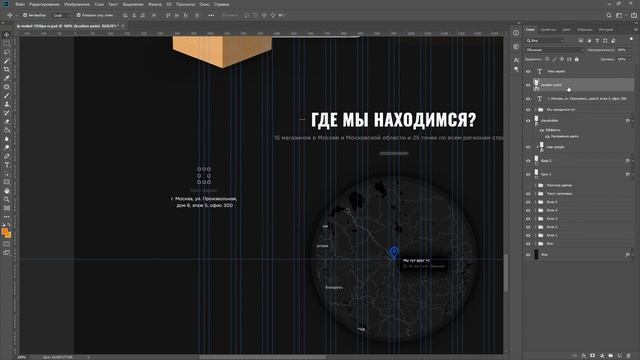640x360 pixels.
Task: Select the Brush tool
Action: [7, 96]
